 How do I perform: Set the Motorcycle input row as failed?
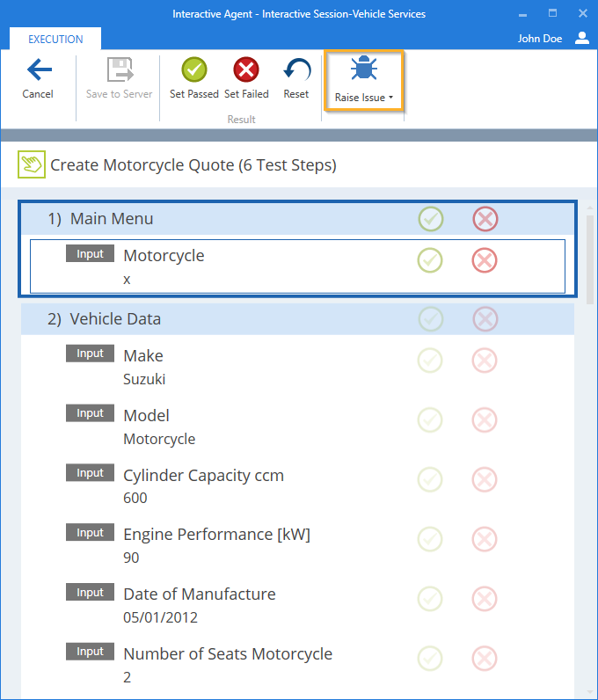point(485,260)
